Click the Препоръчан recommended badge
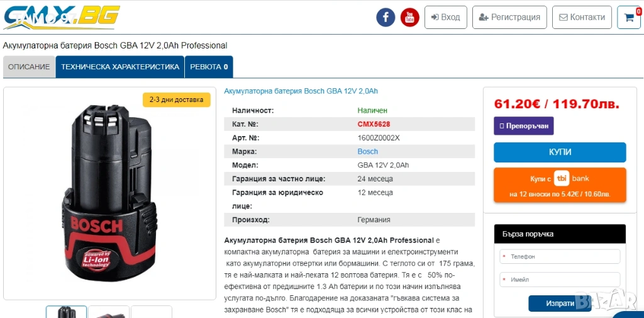The height and width of the screenshot is (318, 644). point(524,126)
